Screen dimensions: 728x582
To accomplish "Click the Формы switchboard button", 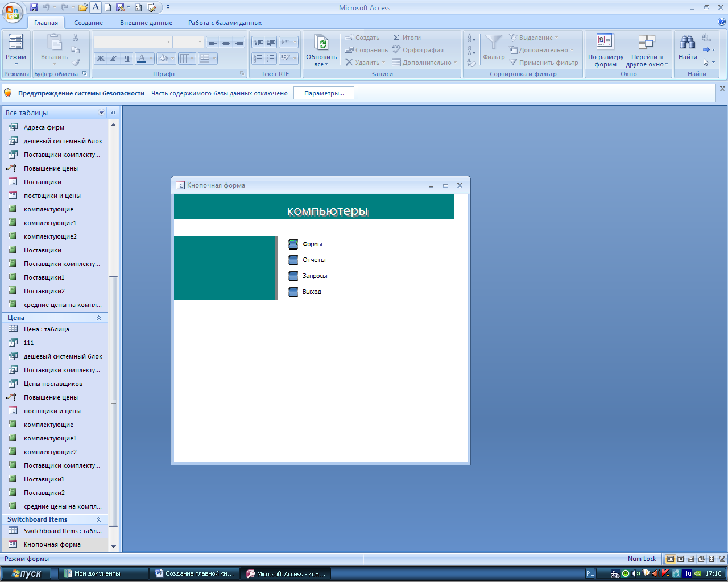I will [293, 244].
